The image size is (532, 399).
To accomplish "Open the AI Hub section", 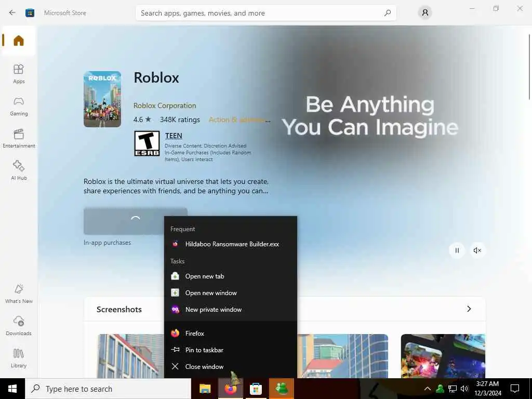I will click(19, 170).
